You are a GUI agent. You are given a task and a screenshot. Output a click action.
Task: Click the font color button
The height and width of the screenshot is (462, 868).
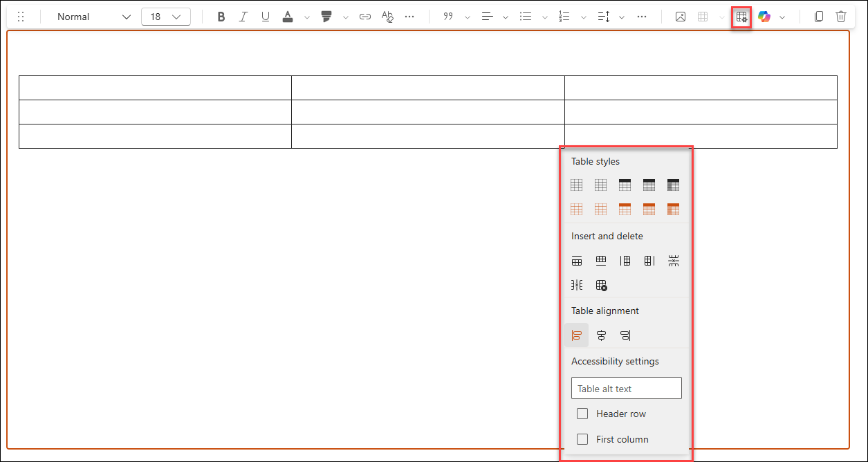[x=288, y=17]
